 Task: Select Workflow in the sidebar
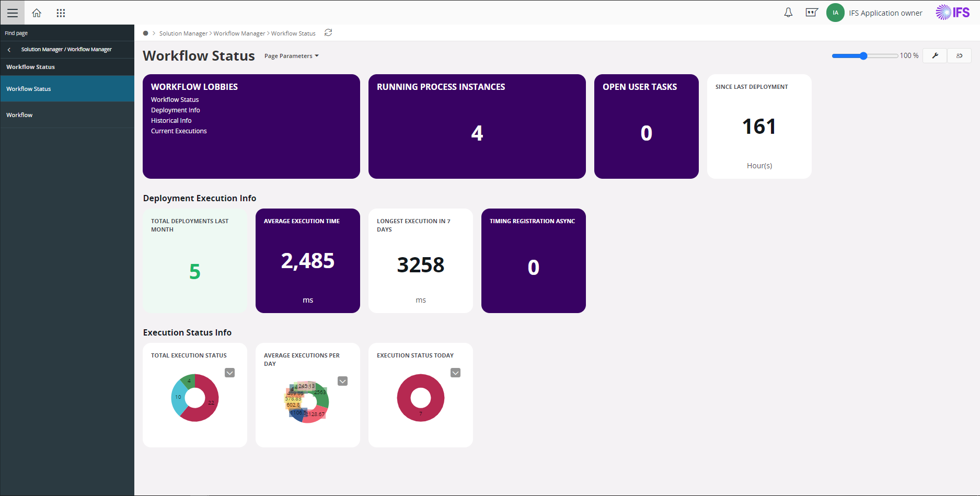tap(19, 115)
